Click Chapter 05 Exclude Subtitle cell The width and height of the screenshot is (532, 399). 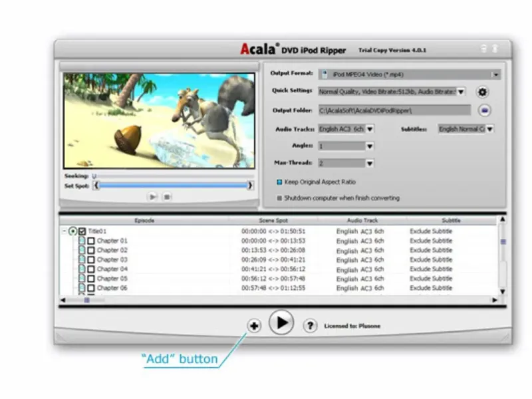431,279
